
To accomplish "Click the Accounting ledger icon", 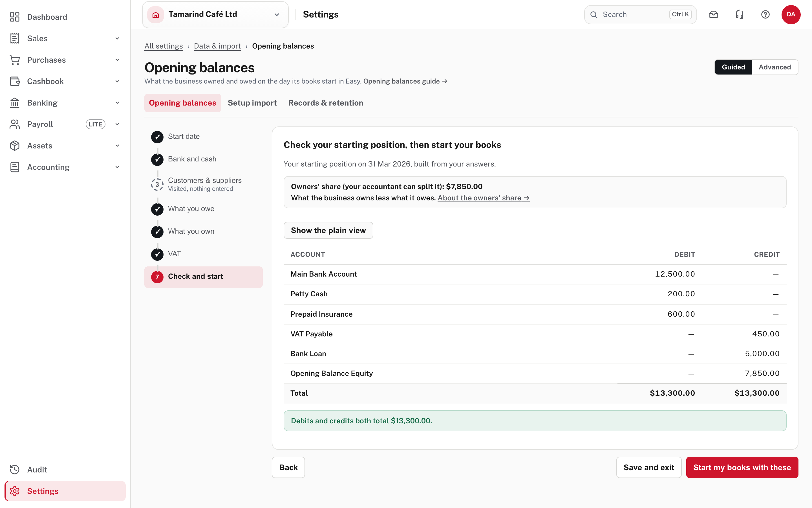I will (x=14, y=167).
